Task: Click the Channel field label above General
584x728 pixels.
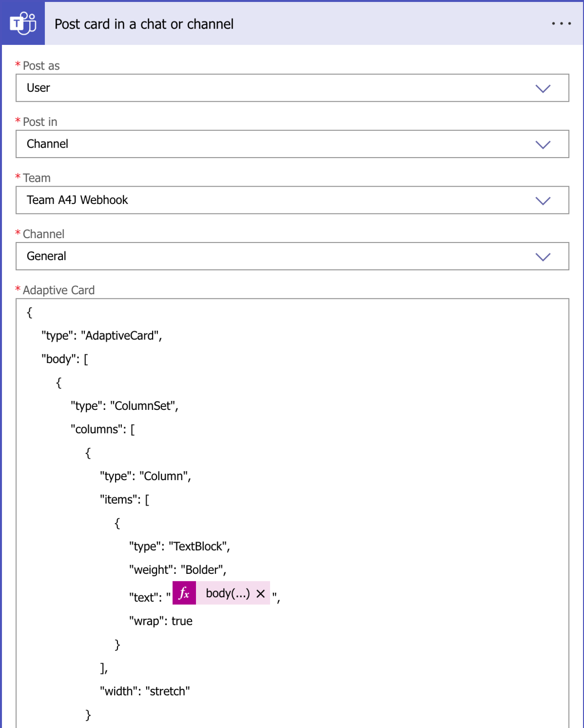Action: coord(43,234)
